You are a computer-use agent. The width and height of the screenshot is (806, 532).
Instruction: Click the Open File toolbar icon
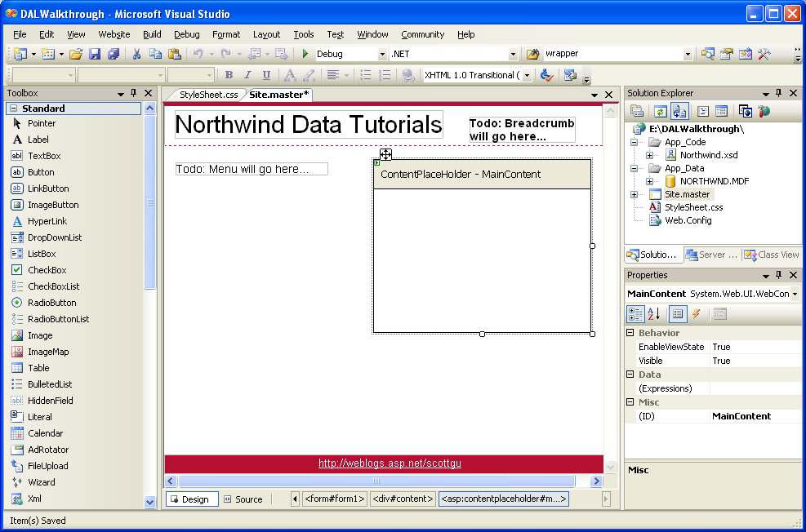(76, 54)
